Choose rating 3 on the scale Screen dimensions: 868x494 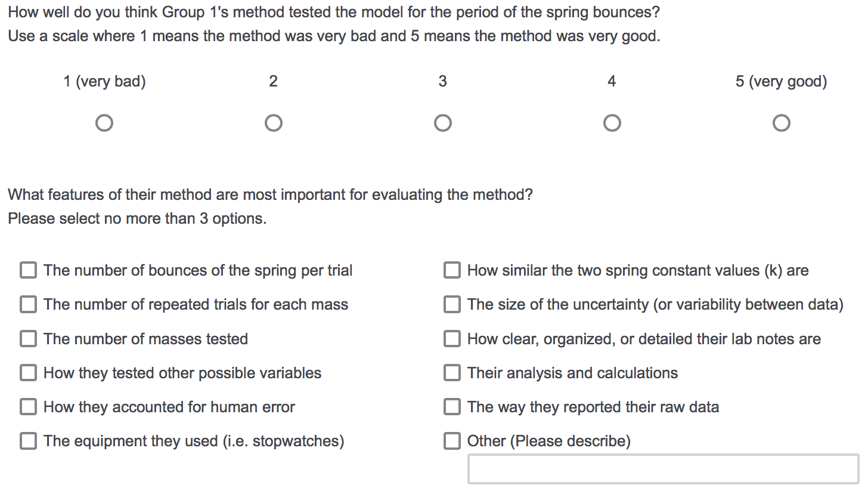click(x=443, y=123)
